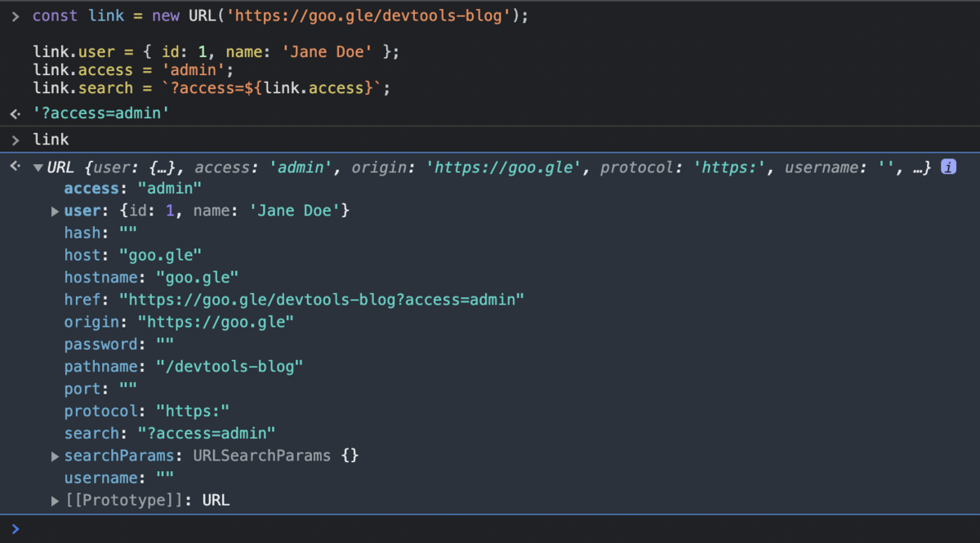
Task: Select the hash: "" property row
Action: tap(100, 233)
